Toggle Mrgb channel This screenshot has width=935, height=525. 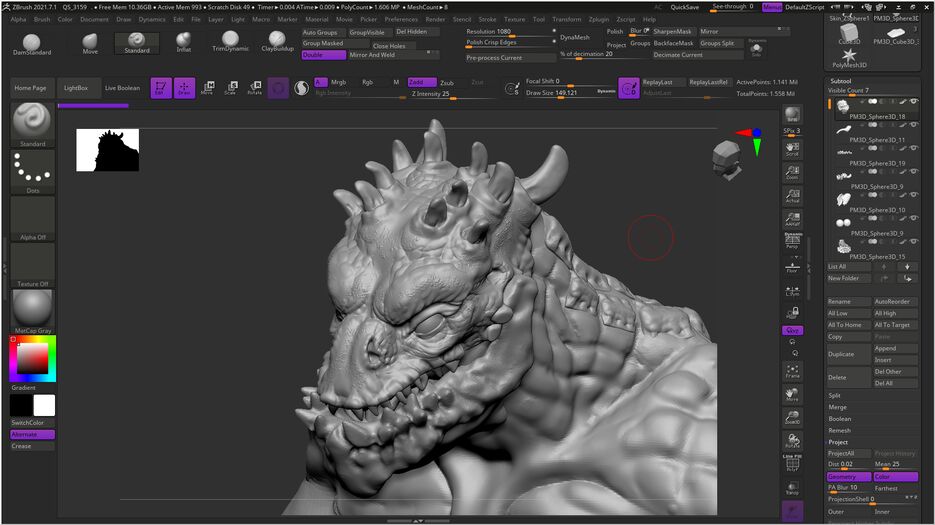(x=338, y=82)
